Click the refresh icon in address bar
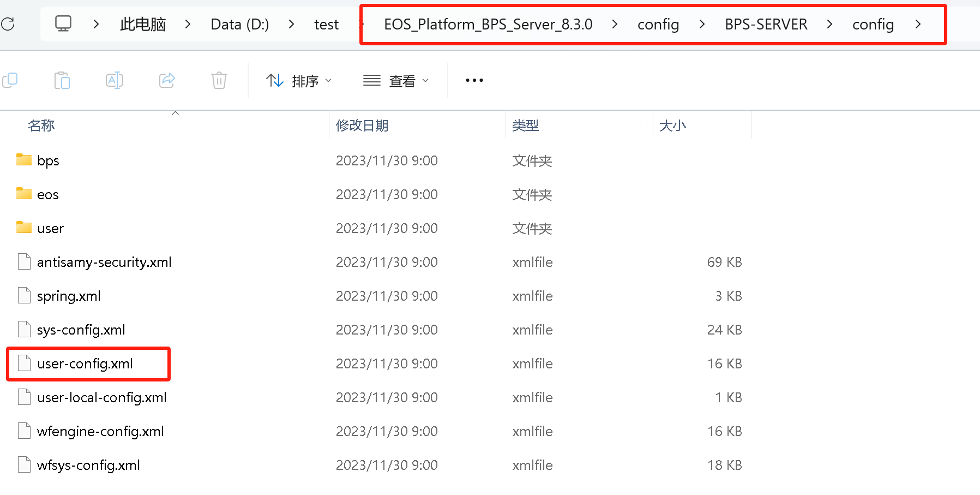The image size is (980, 495). pos(8,24)
